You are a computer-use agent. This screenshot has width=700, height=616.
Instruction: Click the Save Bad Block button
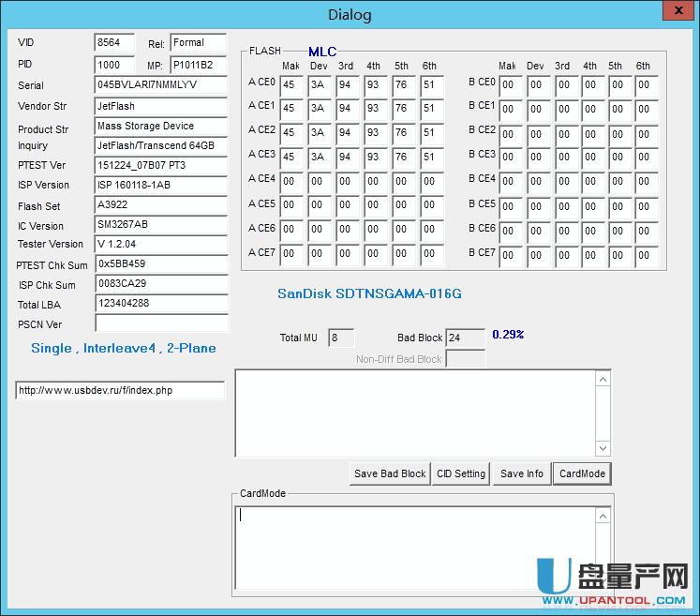pos(390,473)
